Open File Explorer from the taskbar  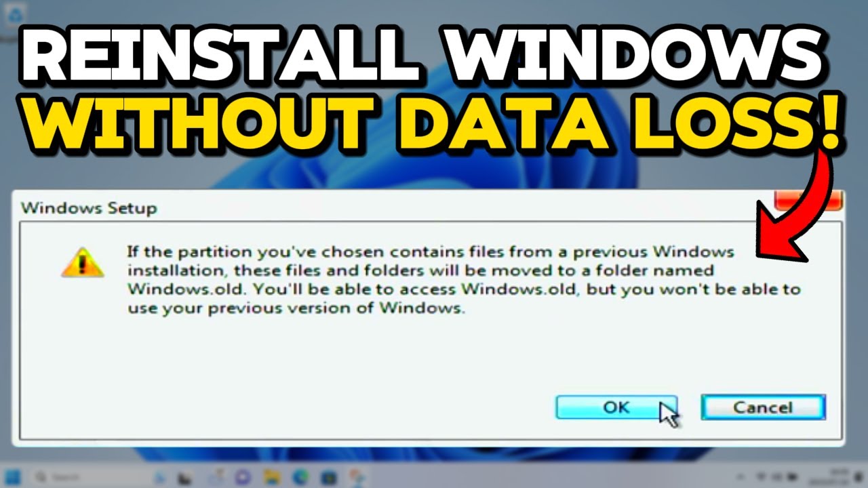272,478
